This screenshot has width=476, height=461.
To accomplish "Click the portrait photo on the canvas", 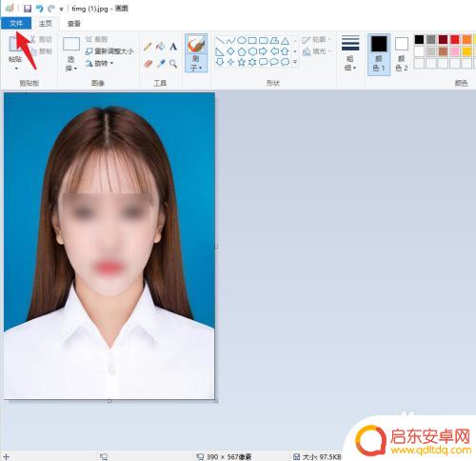I will coord(109,246).
